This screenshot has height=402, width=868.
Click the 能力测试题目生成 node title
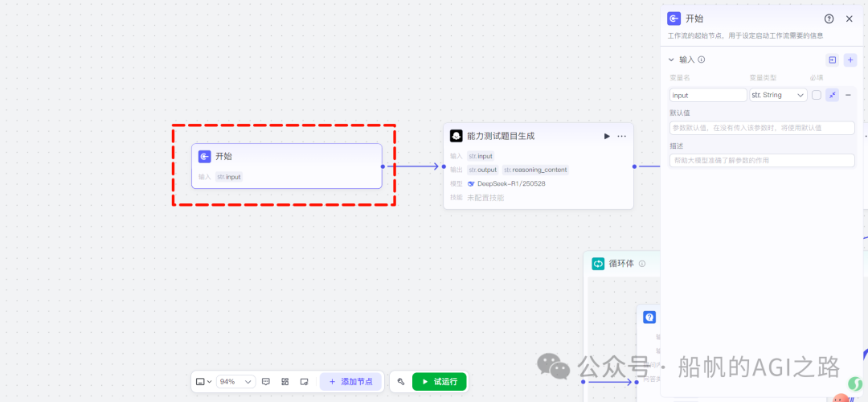[x=501, y=136]
